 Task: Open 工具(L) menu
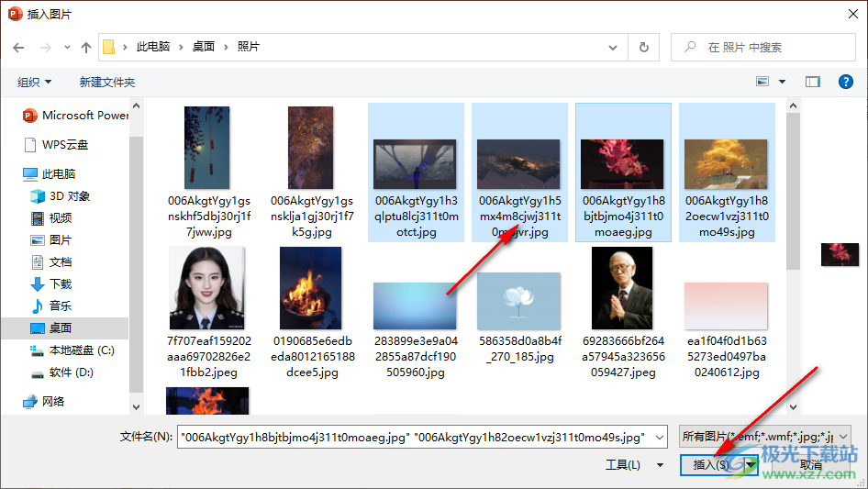click(x=633, y=464)
